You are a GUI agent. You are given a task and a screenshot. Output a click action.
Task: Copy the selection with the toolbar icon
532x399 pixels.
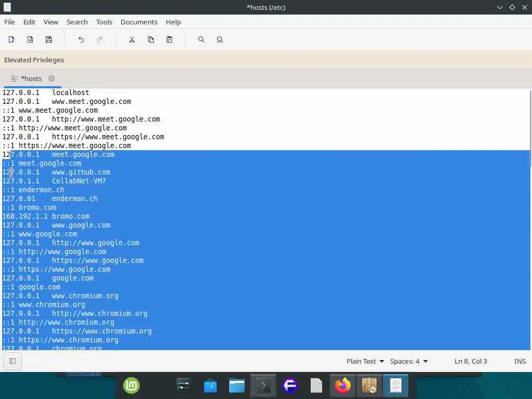151,39
